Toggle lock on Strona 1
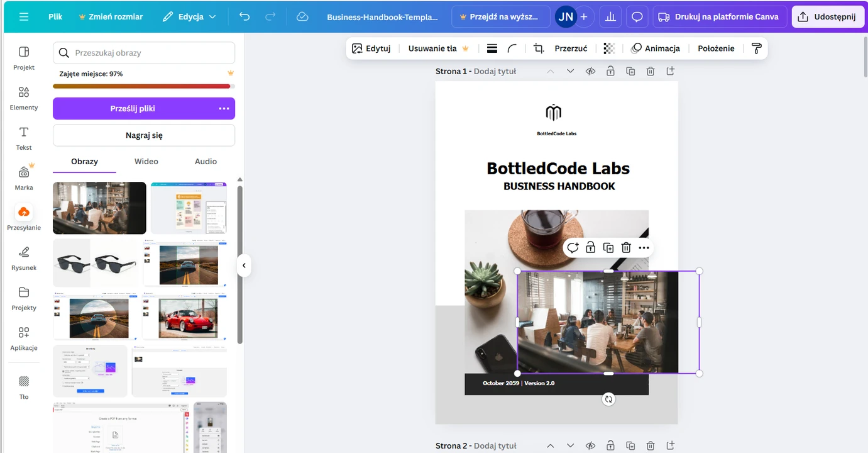This screenshot has width=868, height=453. click(610, 71)
